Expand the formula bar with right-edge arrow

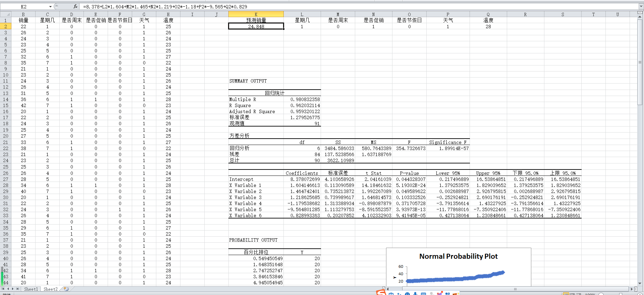click(x=641, y=6)
